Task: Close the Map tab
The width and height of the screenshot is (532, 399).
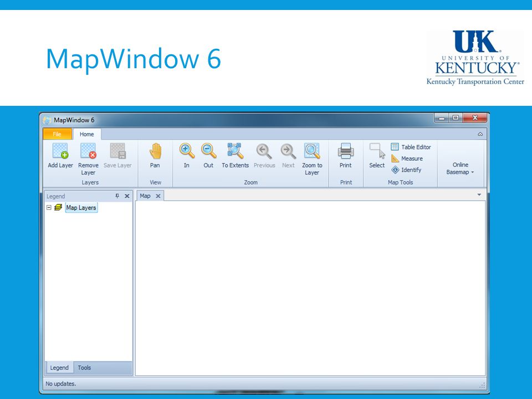Action: [158, 196]
